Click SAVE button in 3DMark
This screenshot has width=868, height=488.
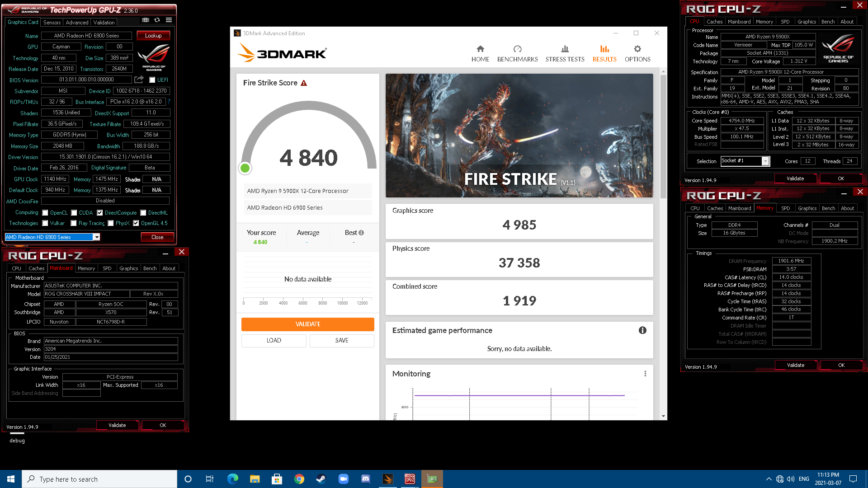[342, 341]
